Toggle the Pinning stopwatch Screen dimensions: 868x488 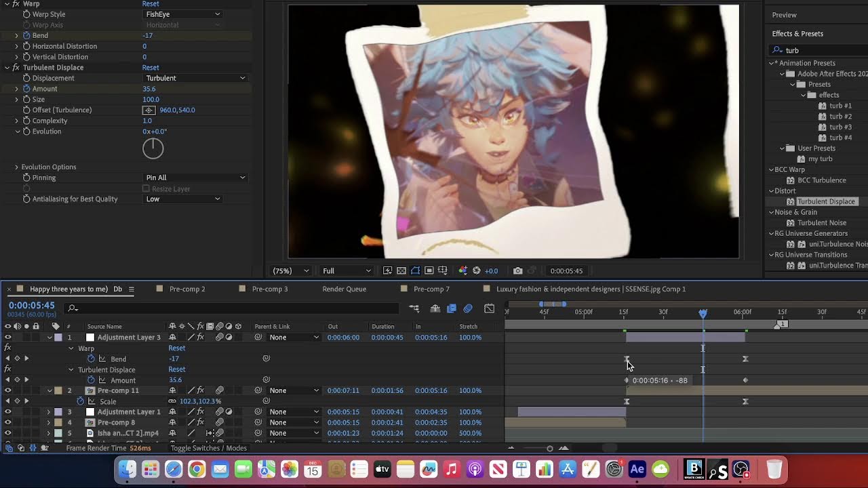point(26,178)
